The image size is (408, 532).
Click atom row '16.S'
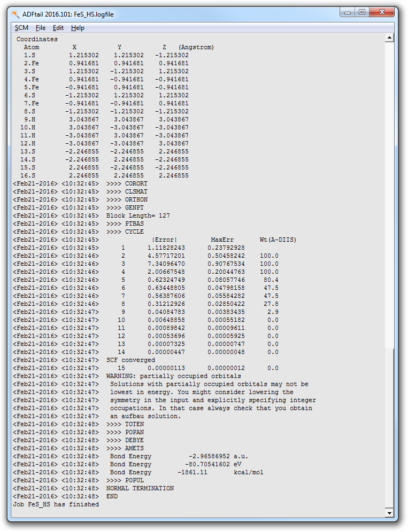(104, 176)
